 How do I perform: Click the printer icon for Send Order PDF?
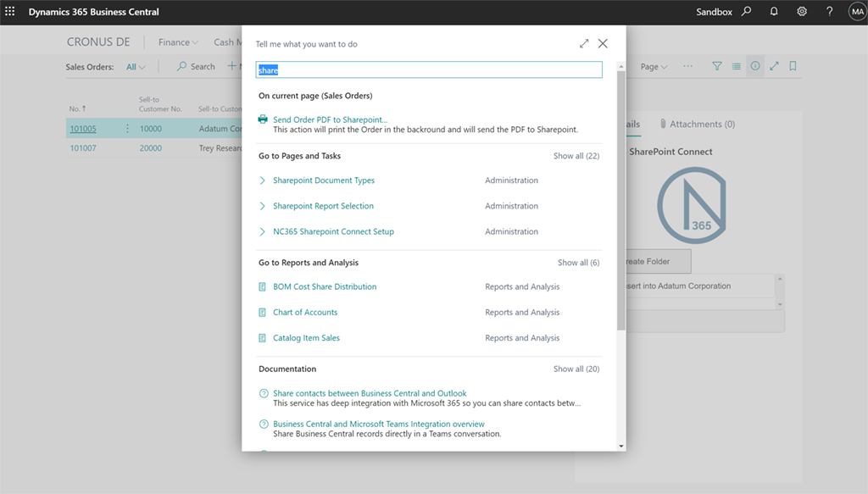pyautogui.click(x=263, y=119)
